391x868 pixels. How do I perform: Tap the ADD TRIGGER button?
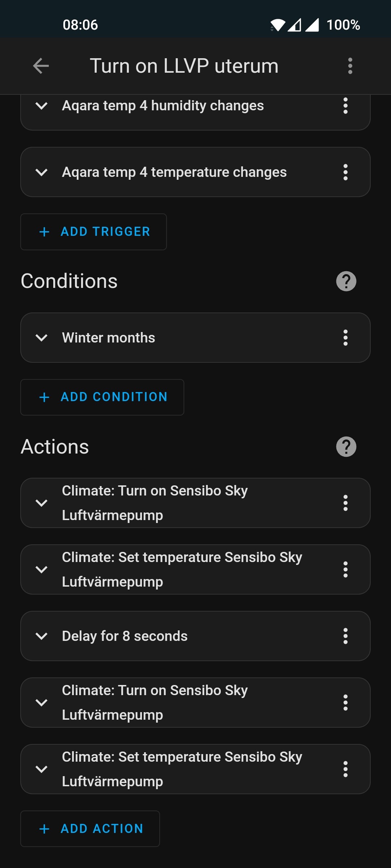[x=93, y=232]
